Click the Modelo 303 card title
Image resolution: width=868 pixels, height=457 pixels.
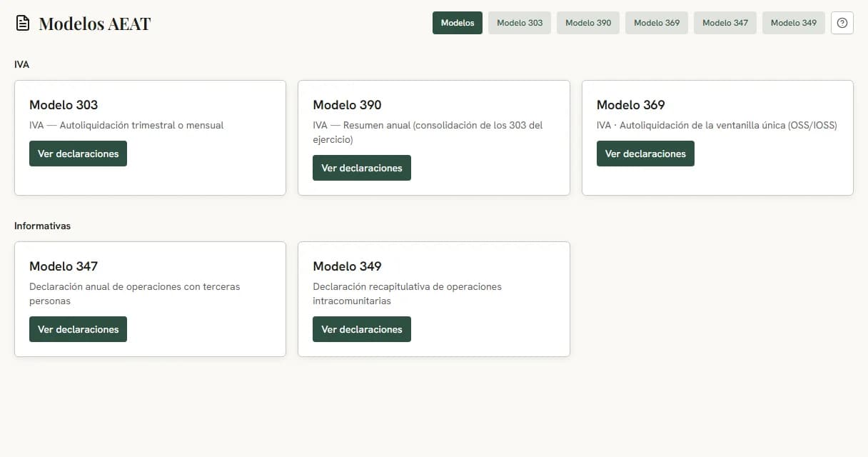coord(64,105)
